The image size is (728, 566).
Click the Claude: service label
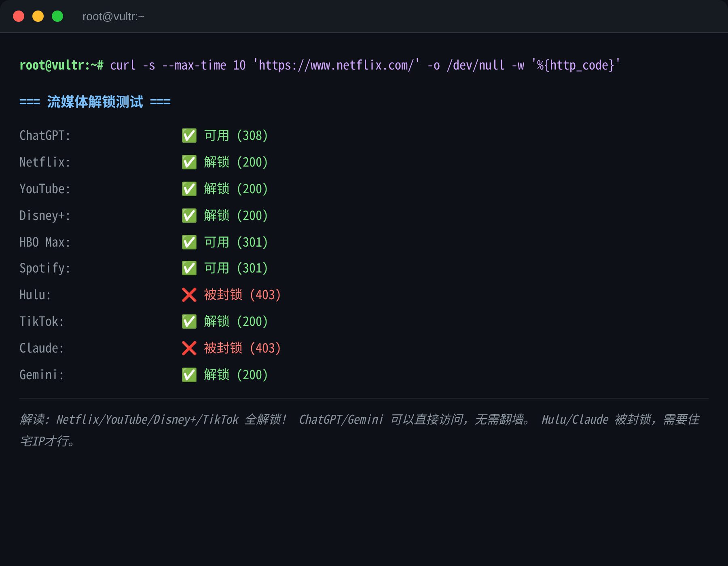[x=42, y=348]
